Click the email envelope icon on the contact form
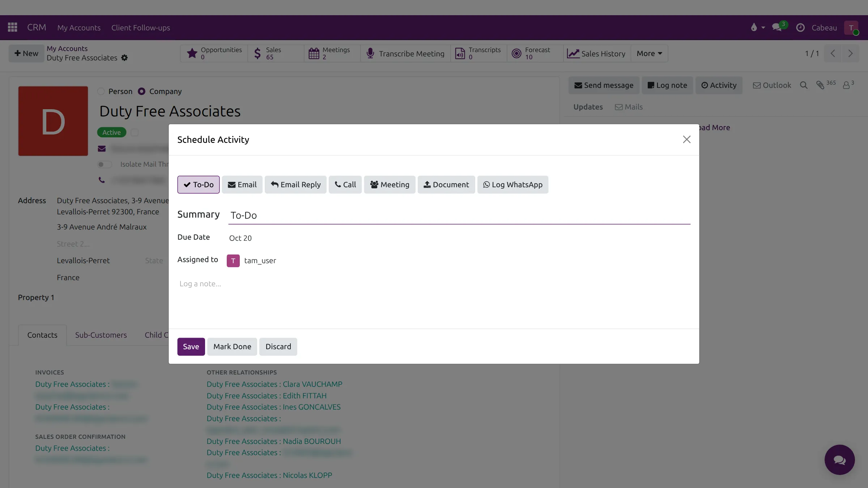Screen dimensions: 868x488 click(102, 149)
